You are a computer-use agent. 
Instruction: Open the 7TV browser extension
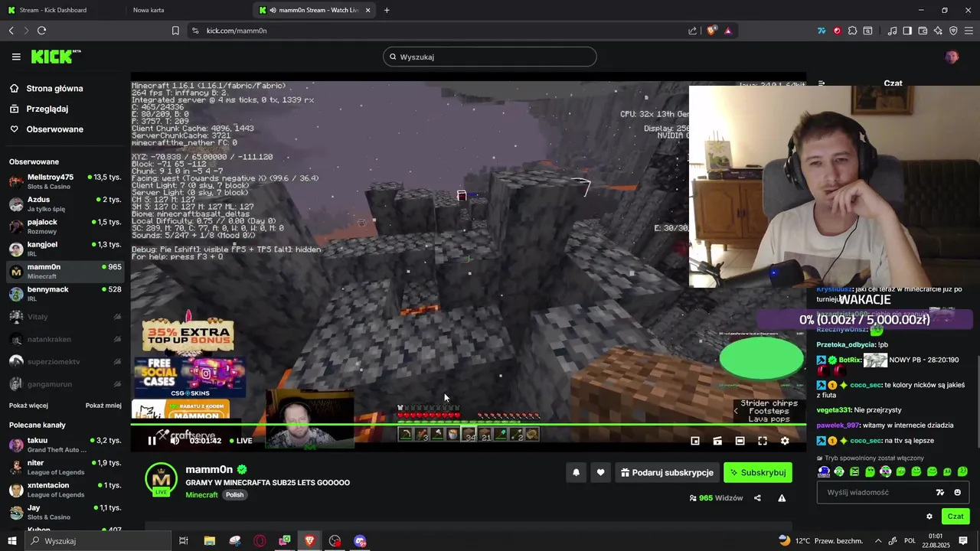coord(822,31)
